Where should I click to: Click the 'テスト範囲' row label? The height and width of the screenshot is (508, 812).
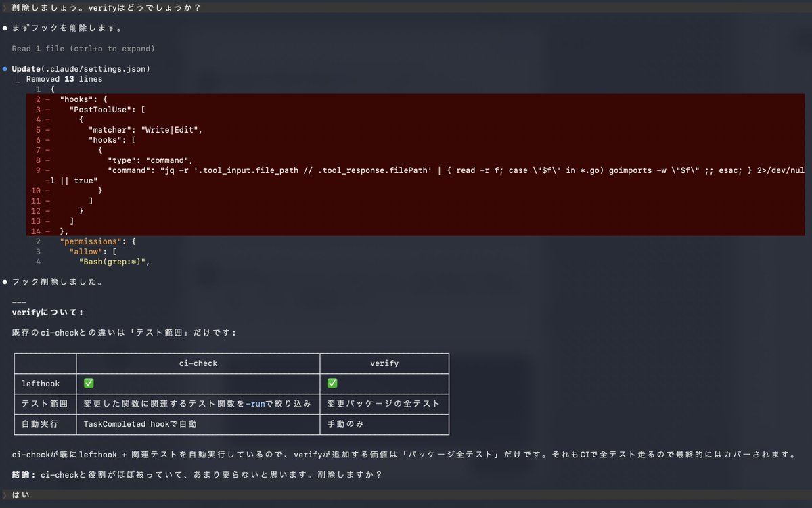tap(45, 404)
